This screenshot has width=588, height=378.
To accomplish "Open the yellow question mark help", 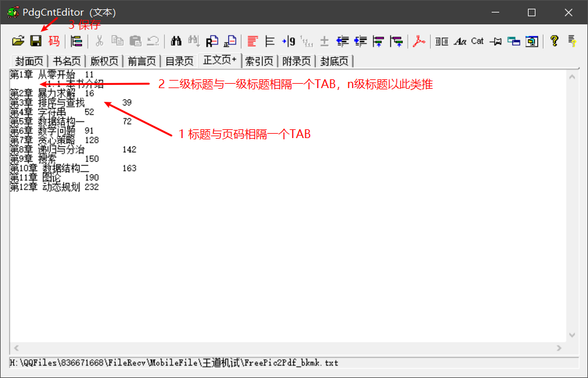I will point(554,41).
